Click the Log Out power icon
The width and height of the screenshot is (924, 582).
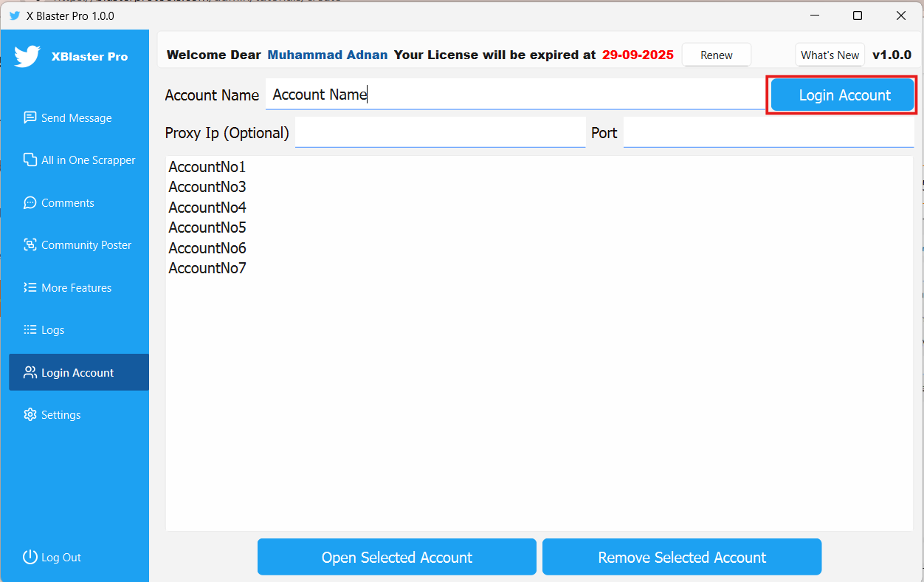(x=30, y=557)
